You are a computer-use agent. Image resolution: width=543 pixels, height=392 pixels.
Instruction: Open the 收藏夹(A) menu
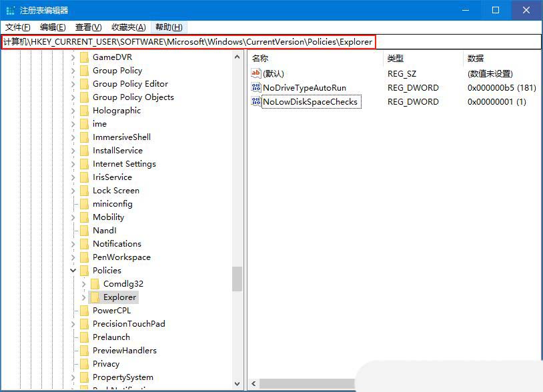click(x=129, y=27)
